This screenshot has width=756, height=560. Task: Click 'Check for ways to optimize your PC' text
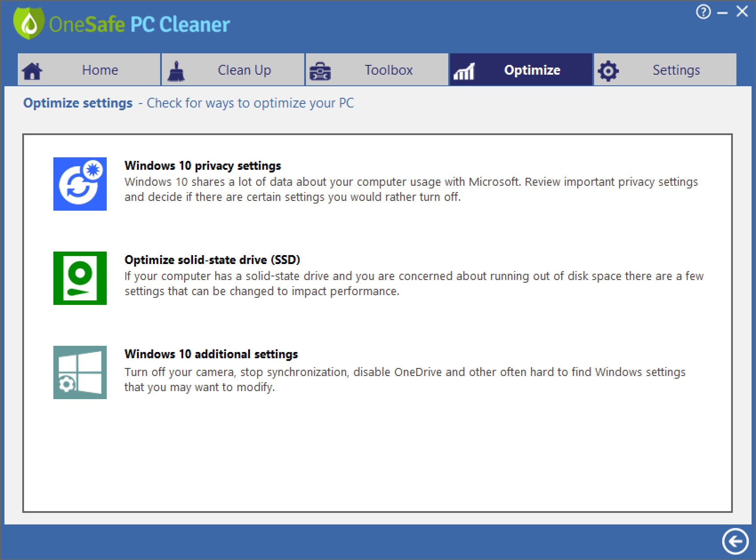tap(250, 103)
